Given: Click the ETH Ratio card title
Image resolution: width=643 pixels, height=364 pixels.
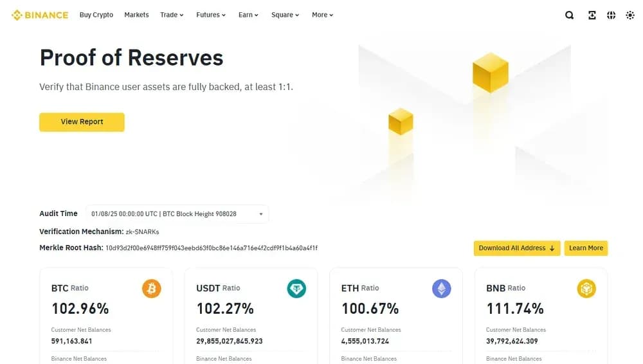Looking at the screenshot, I should point(360,288).
